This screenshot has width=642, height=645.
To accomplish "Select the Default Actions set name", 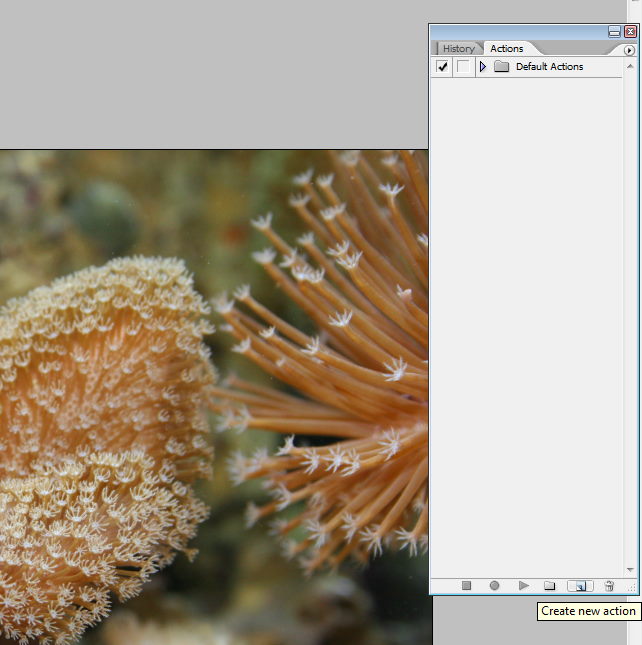I will [x=549, y=67].
